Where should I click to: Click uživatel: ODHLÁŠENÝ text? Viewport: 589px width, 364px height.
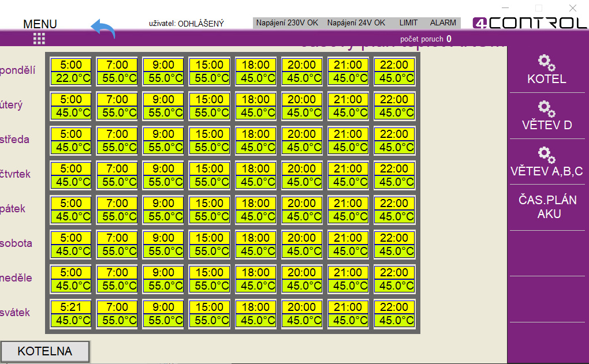(187, 24)
